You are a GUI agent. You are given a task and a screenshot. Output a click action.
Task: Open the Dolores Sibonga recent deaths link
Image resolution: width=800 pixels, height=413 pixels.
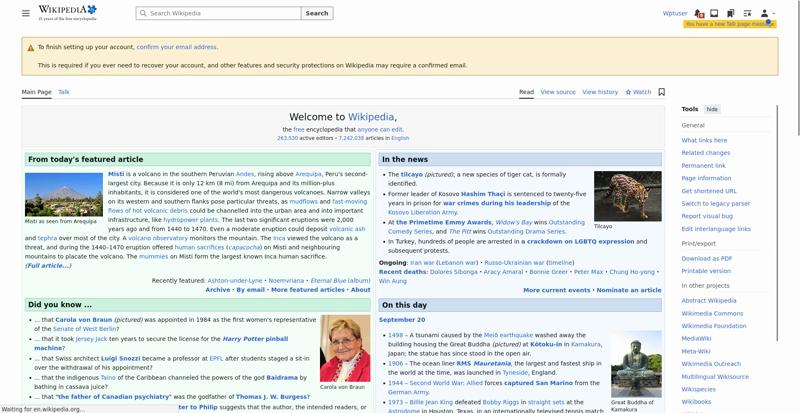click(454, 272)
